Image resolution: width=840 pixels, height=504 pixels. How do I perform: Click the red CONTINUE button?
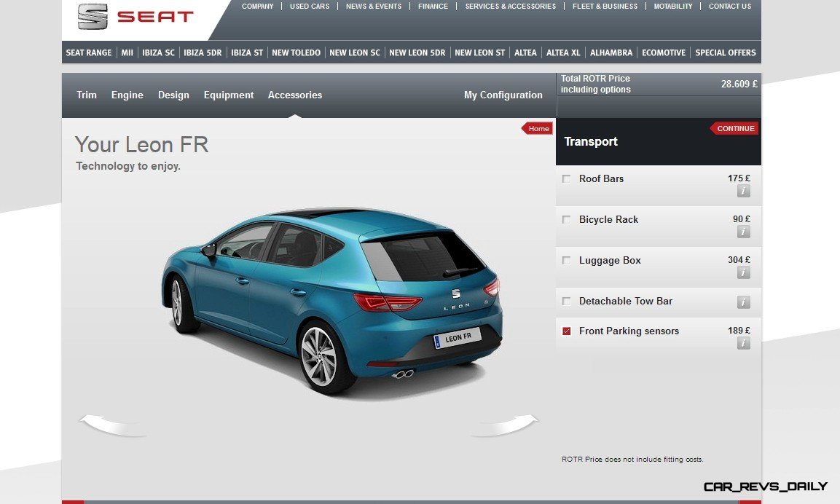click(734, 128)
